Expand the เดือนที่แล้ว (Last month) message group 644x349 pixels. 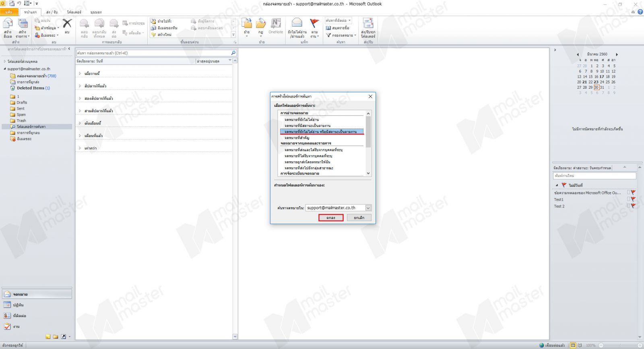coord(80,135)
